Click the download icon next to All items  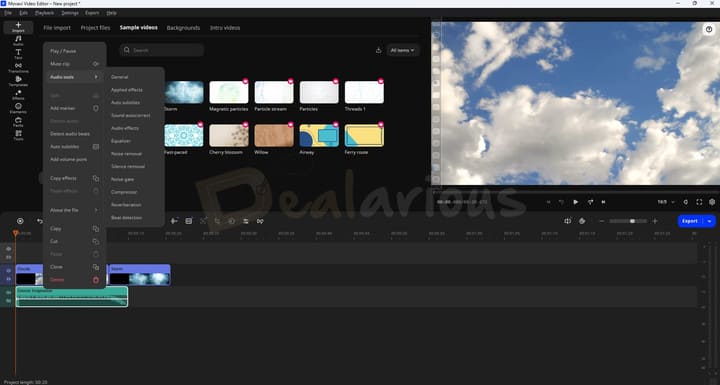coord(378,50)
